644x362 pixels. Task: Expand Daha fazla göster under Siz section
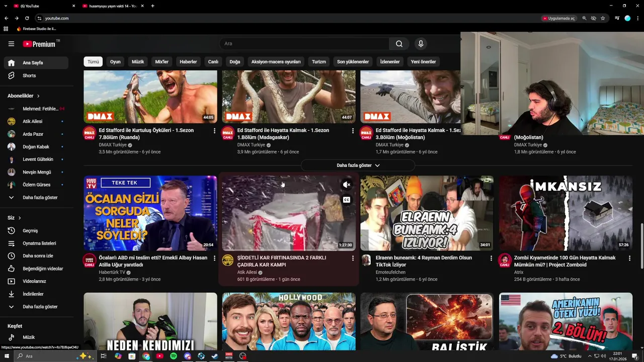click(36, 307)
